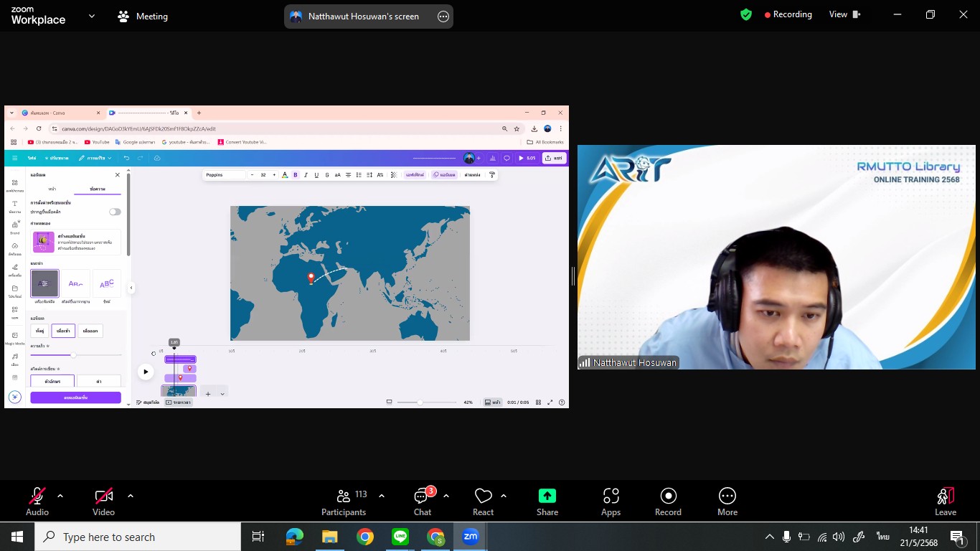
Task: Unmute audio in Zoom
Action: click(37, 501)
